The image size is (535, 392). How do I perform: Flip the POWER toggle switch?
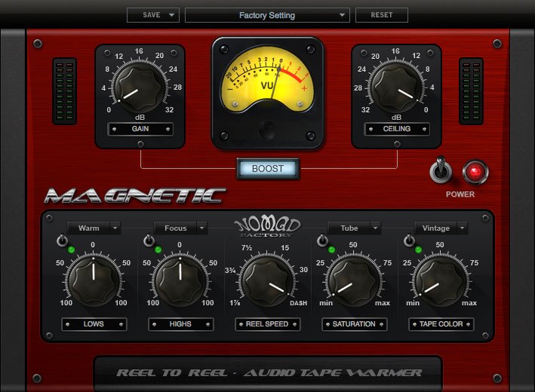tap(441, 170)
